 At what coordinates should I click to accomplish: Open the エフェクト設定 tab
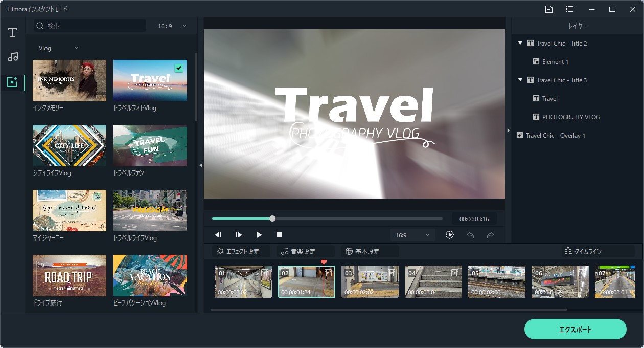[x=238, y=251]
